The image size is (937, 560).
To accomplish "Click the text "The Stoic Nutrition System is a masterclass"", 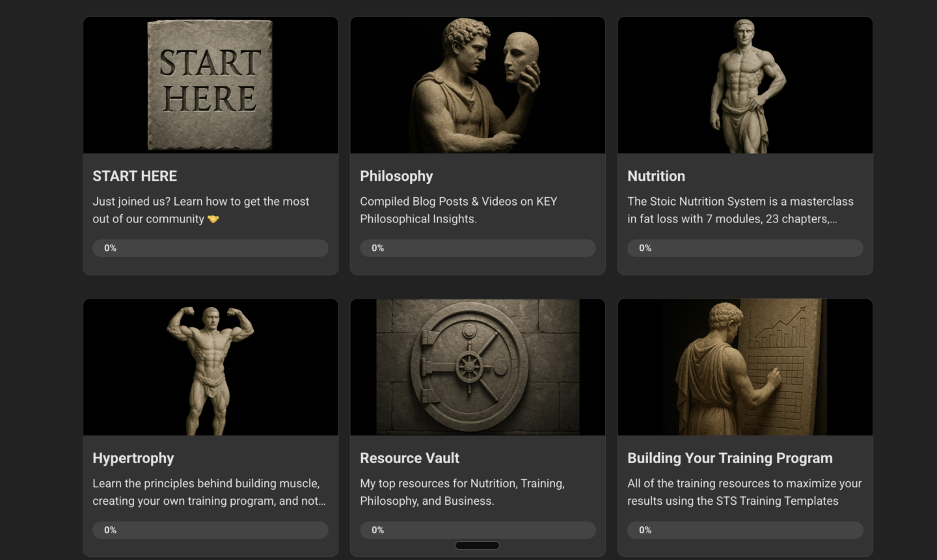I will (740, 202).
